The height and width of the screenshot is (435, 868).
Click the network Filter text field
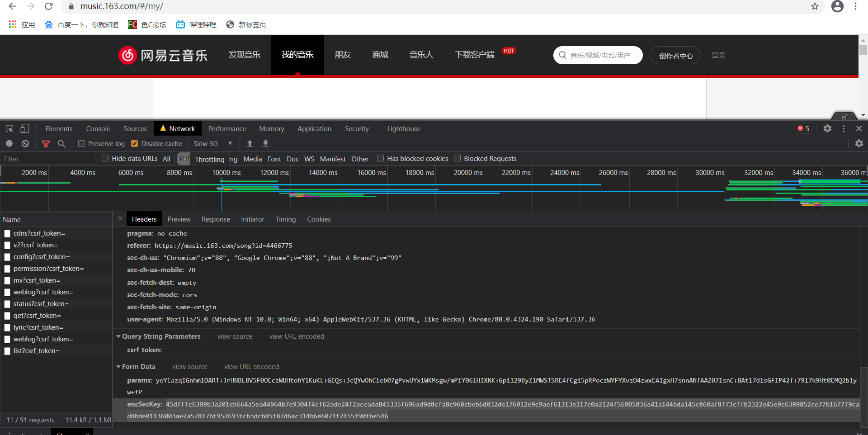pyautogui.click(x=48, y=159)
